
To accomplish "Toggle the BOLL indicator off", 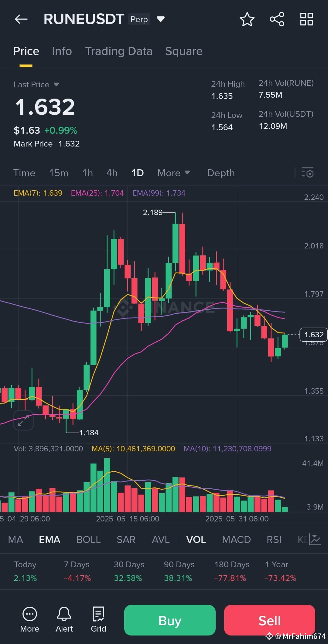I will pos(88,539).
